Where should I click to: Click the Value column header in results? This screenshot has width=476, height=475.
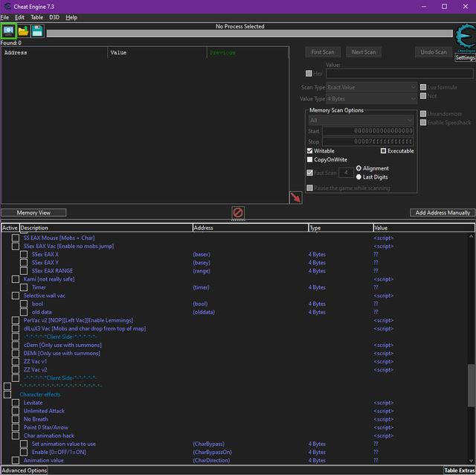coord(157,53)
